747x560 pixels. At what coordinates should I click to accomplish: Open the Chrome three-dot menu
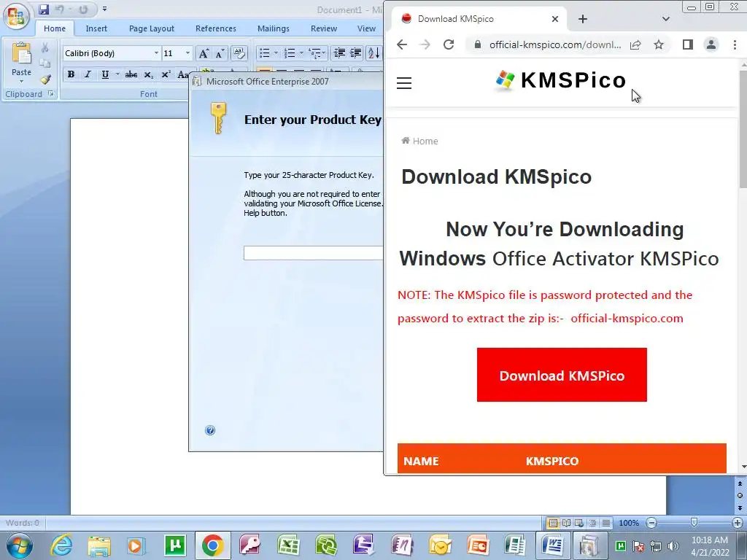click(735, 44)
